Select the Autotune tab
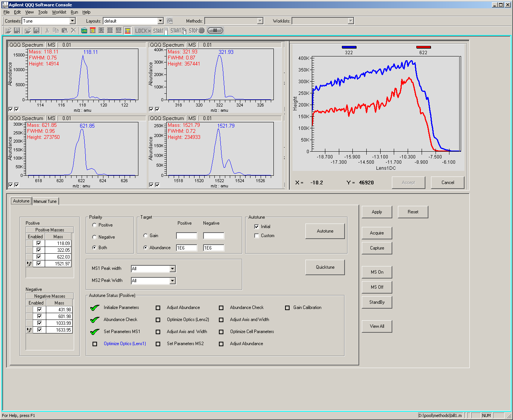The width and height of the screenshot is (513, 420). point(21,201)
